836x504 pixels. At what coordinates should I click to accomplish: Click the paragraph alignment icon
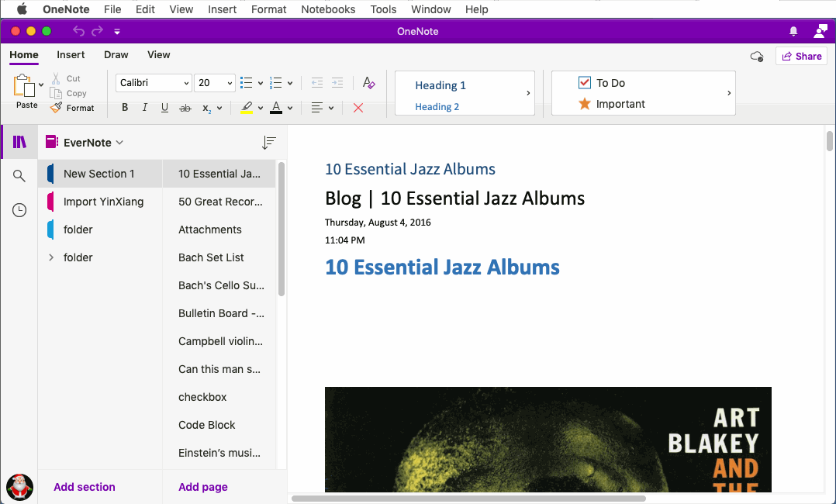coord(316,108)
